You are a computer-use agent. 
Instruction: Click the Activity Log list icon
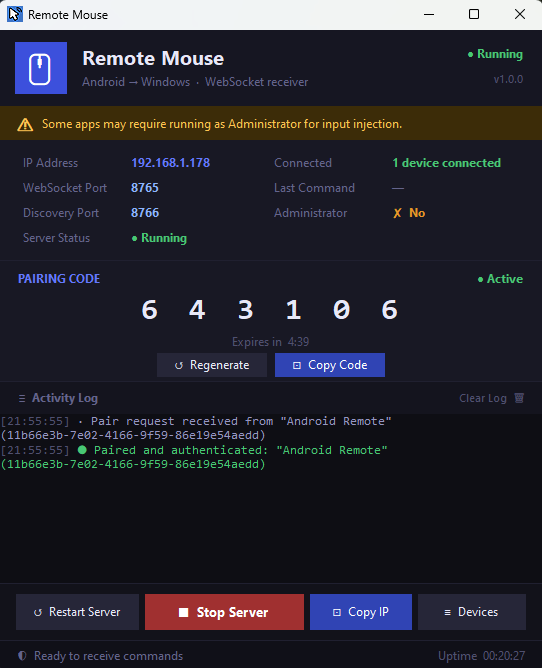pos(22,398)
